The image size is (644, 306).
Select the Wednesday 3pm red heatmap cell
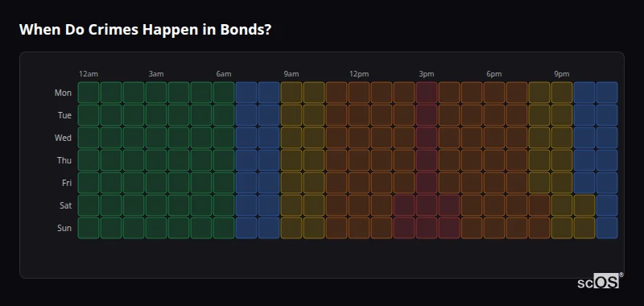tap(427, 138)
